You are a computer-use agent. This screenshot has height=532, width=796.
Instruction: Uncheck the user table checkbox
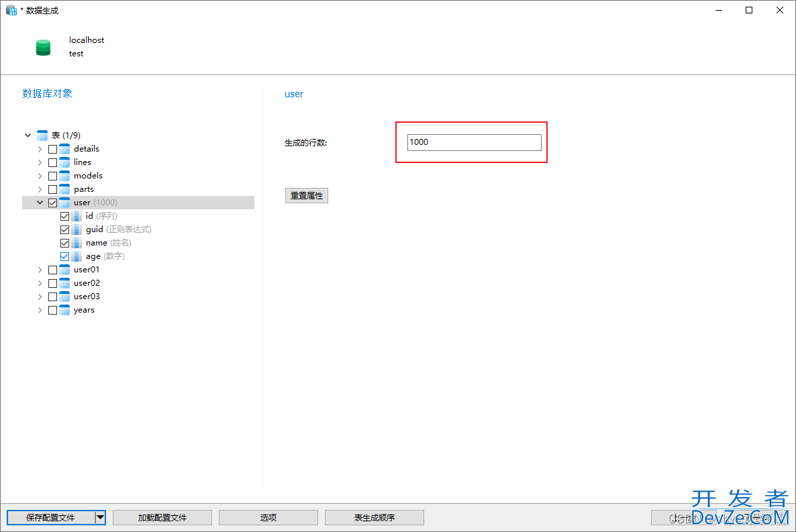click(x=53, y=203)
